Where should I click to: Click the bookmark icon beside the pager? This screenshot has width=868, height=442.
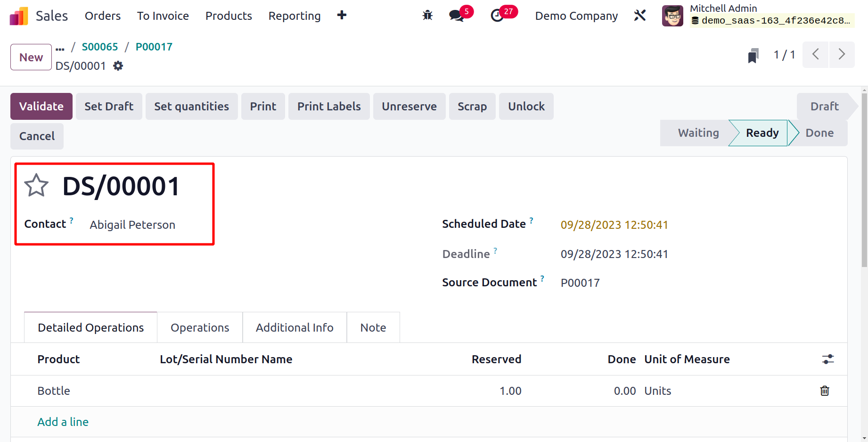coord(753,56)
